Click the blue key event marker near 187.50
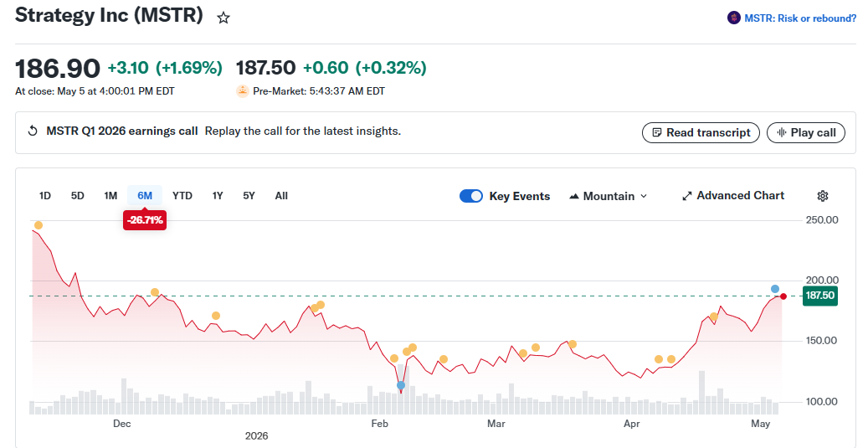This screenshot has height=448, width=868. coord(775,289)
